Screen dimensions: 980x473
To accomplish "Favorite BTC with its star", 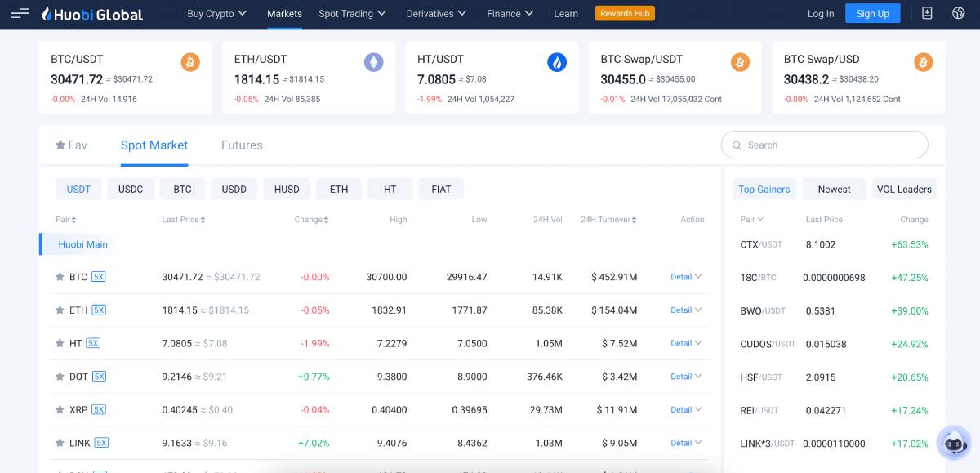I will [x=60, y=277].
